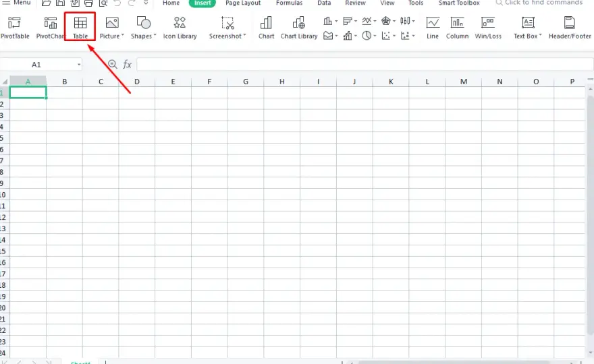Open the Tools tab

[x=416, y=3]
